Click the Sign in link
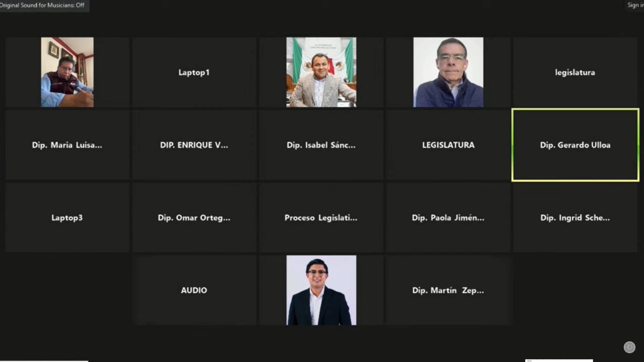Screen dimensions: 644x362 tap(636, 5)
